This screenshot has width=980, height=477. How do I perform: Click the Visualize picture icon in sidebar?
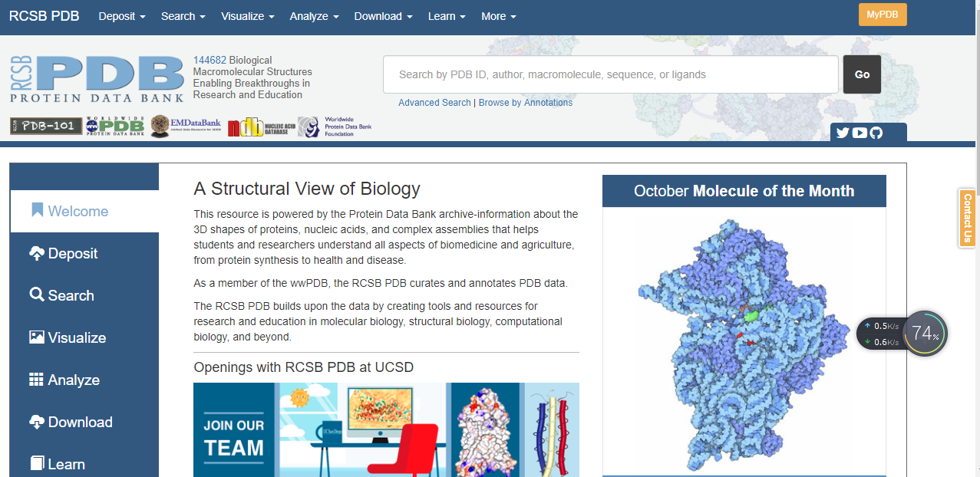tap(37, 337)
